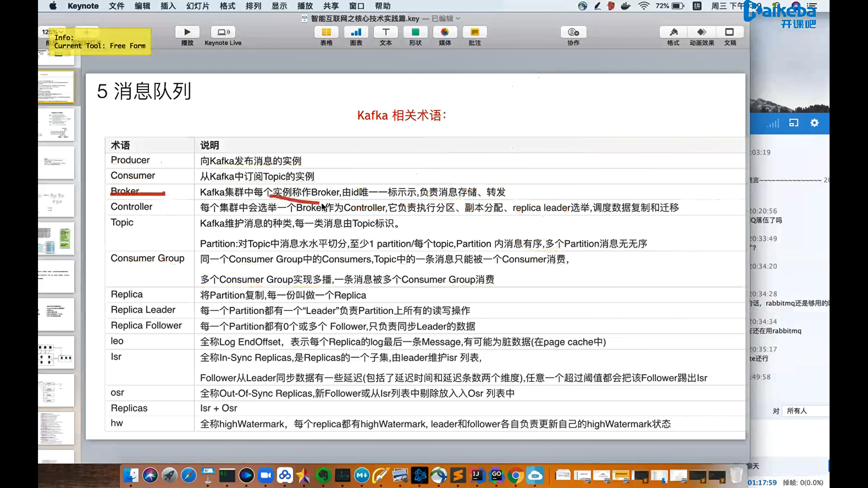868x488 pixels.
Task: Expand the document title dropdown chevron
Action: click(x=458, y=19)
